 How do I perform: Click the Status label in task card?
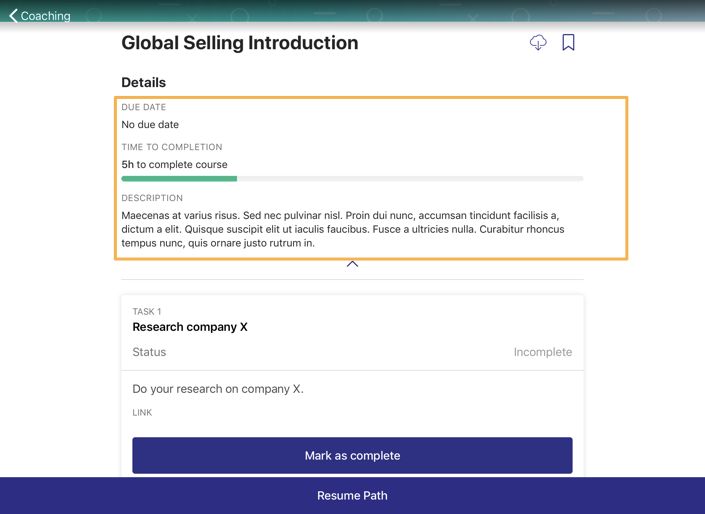coord(149,352)
